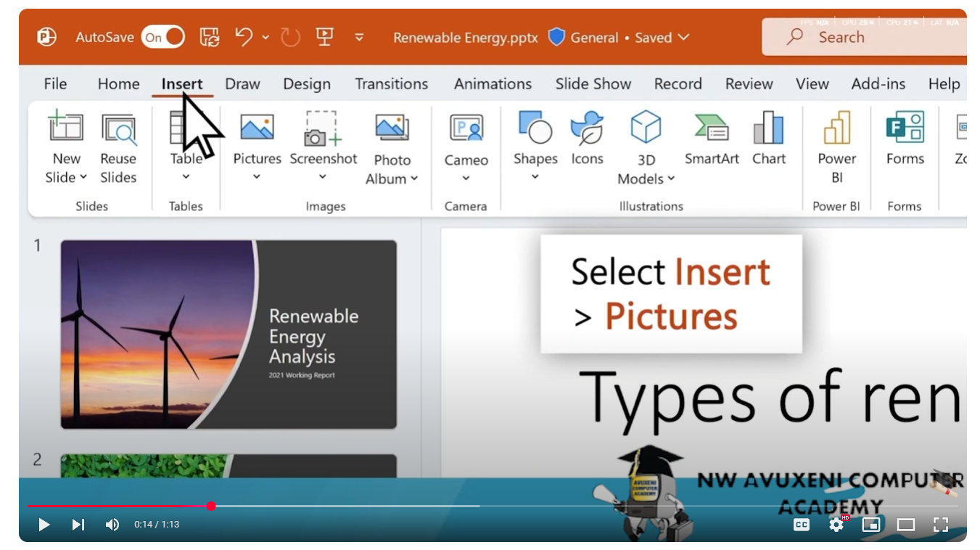Image resolution: width=980 pixels, height=550 pixels.
Task: Click the Chart icon
Action: (x=768, y=128)
